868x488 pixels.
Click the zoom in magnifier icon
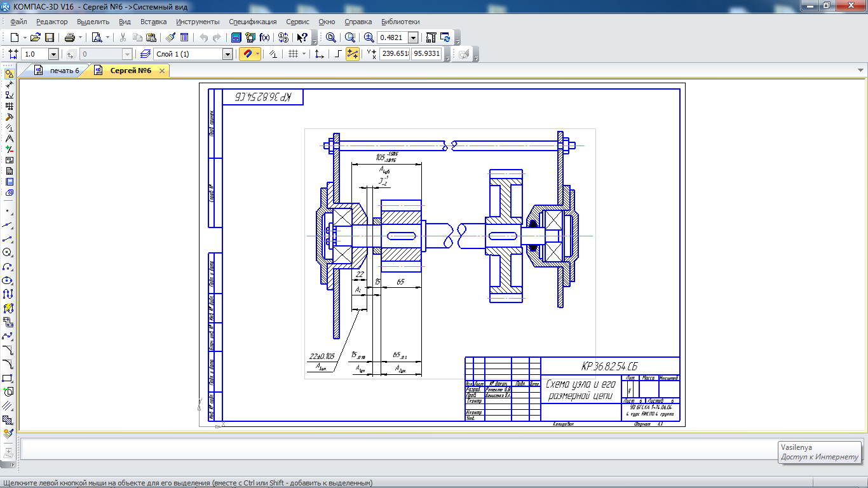point(369,37)
